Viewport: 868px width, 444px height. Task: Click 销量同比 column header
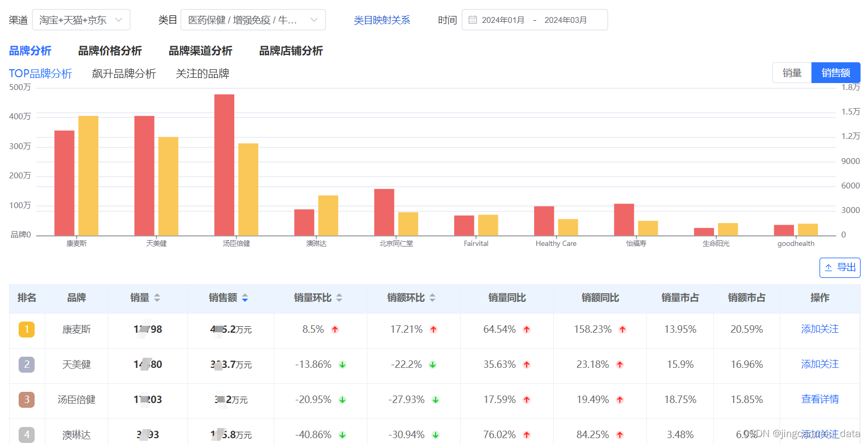coord(507,298)
